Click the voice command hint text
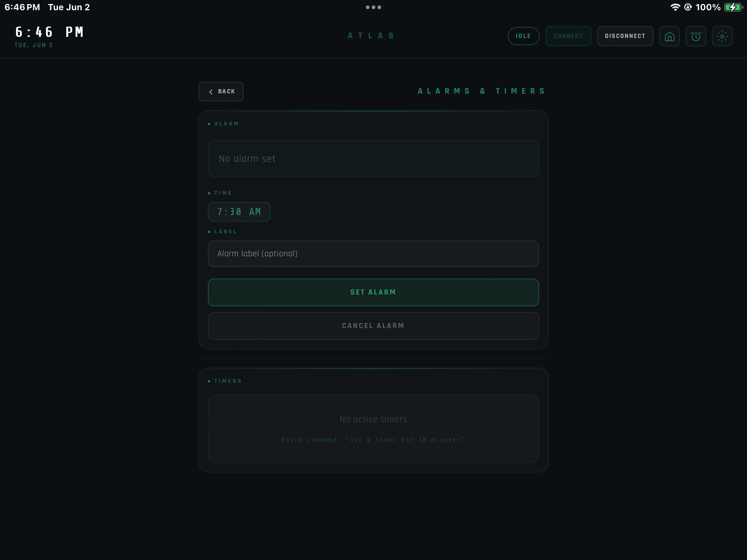 click(373, 440)
